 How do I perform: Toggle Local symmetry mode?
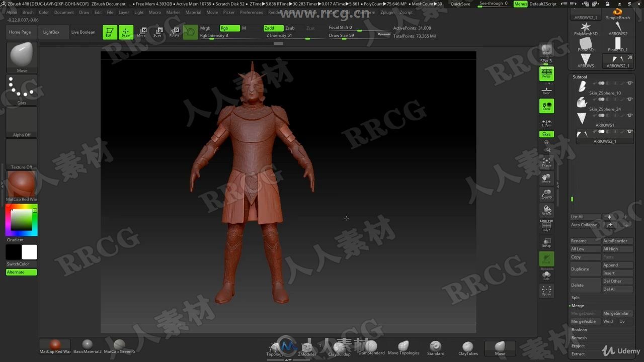(x=546, y=106)
